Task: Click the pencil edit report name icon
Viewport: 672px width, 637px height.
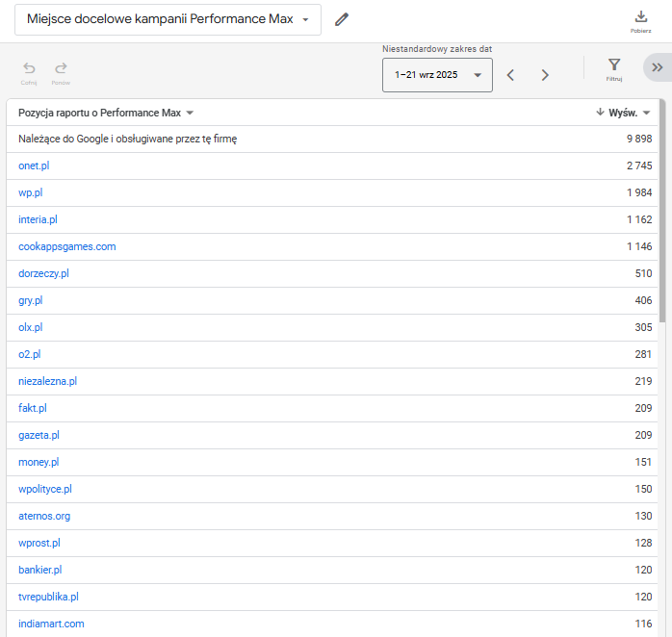Action: point(342,19)
